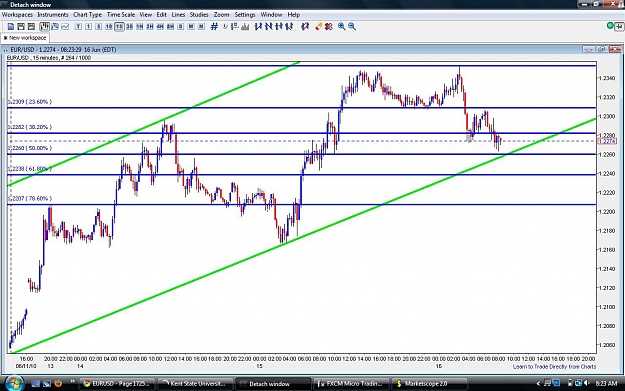Click the 38.20% Fibonacci label
Image resolution: width=625 pixels, height=391 pixels.
pos(30,127)
